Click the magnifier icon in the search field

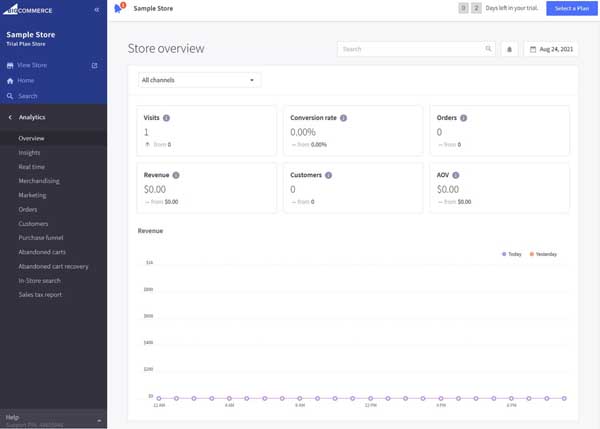pyautogui.click(x=488, y=49)
